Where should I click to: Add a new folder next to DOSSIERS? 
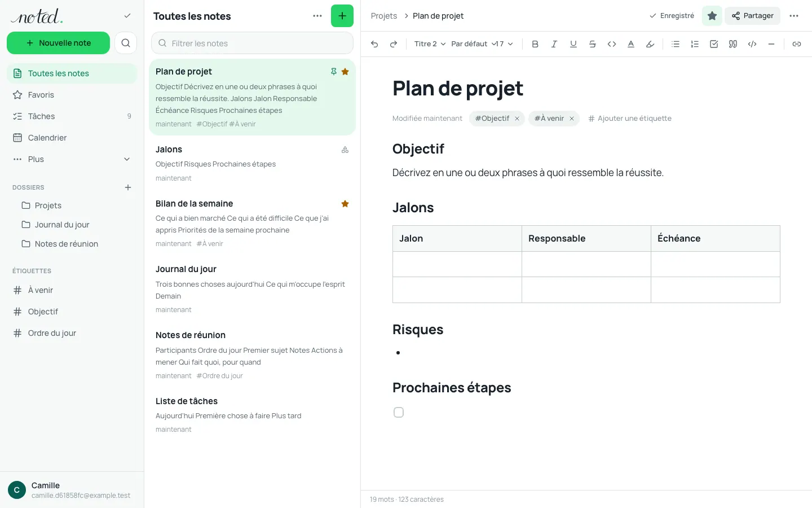128,187
